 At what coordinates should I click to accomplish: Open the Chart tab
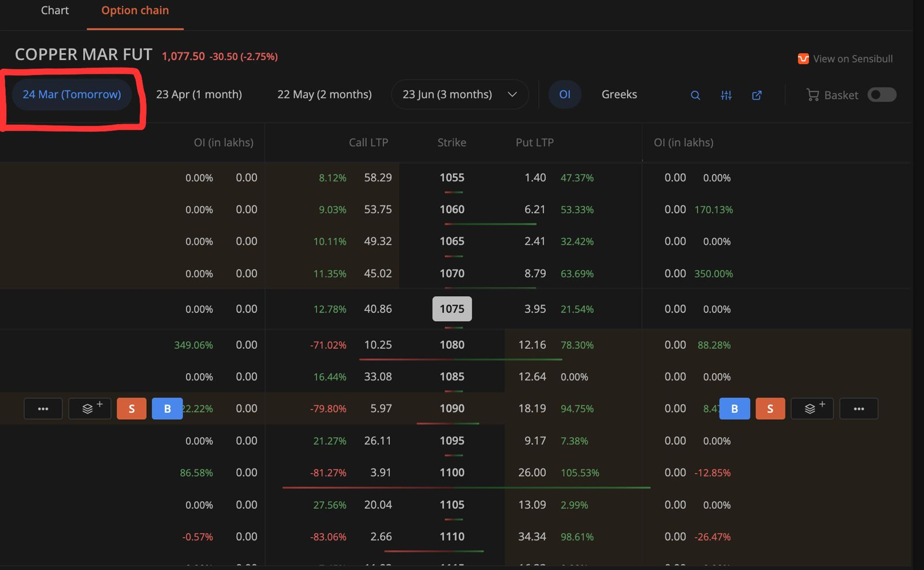pyautogui.click(x=55, y=10)
